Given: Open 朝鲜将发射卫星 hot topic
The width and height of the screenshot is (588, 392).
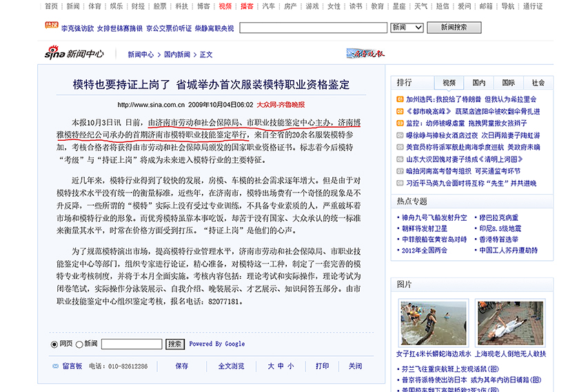Looking at the screenshot, I should click(425, 228).
